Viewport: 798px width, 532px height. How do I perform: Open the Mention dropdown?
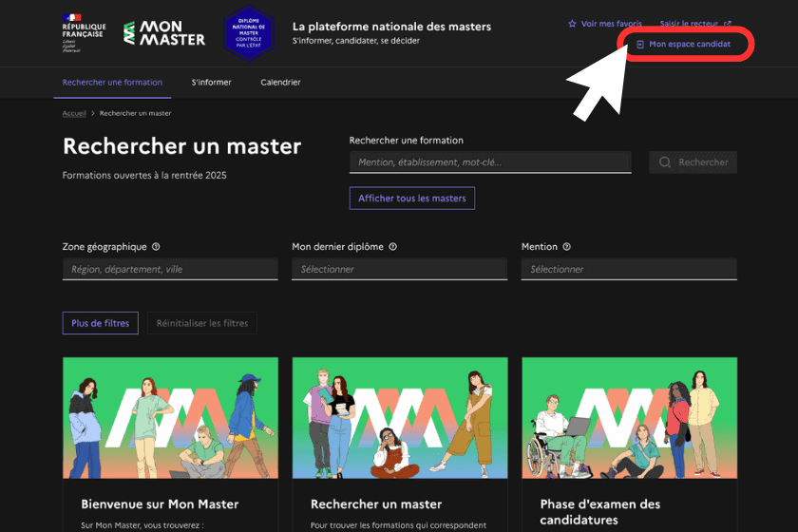point(629,269)
